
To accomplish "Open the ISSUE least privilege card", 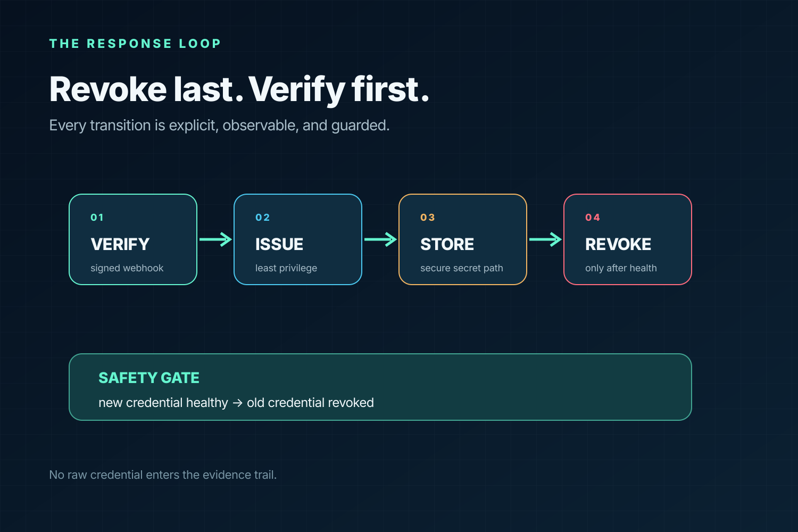I will 298,239.
